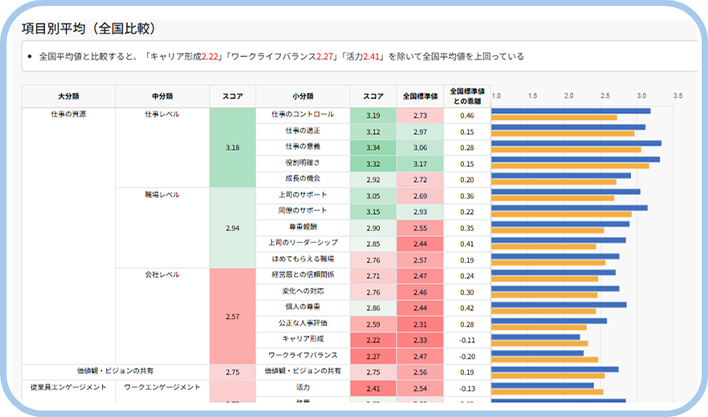Select the 上司のリーダーシップ row label

tap(303, 243)
